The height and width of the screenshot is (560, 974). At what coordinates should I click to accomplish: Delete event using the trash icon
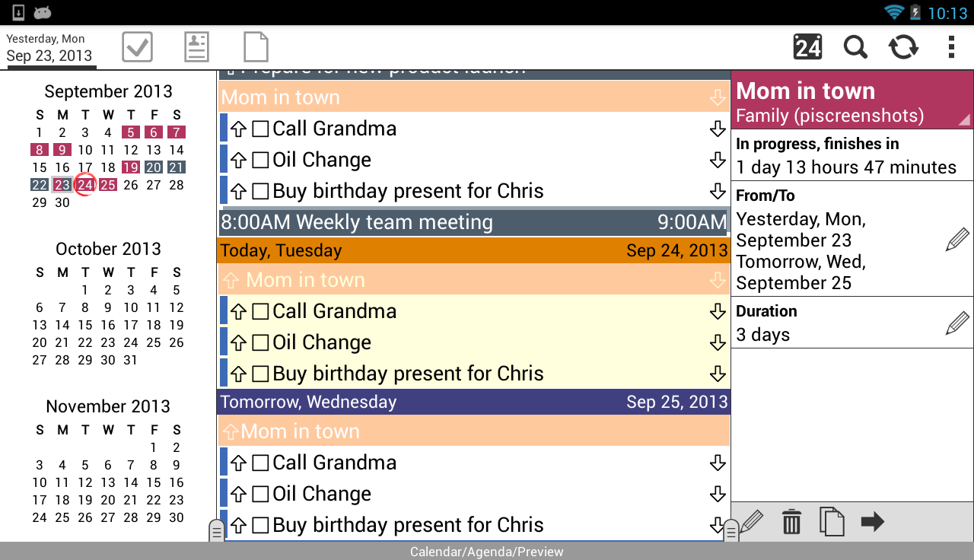click(791, 522)
